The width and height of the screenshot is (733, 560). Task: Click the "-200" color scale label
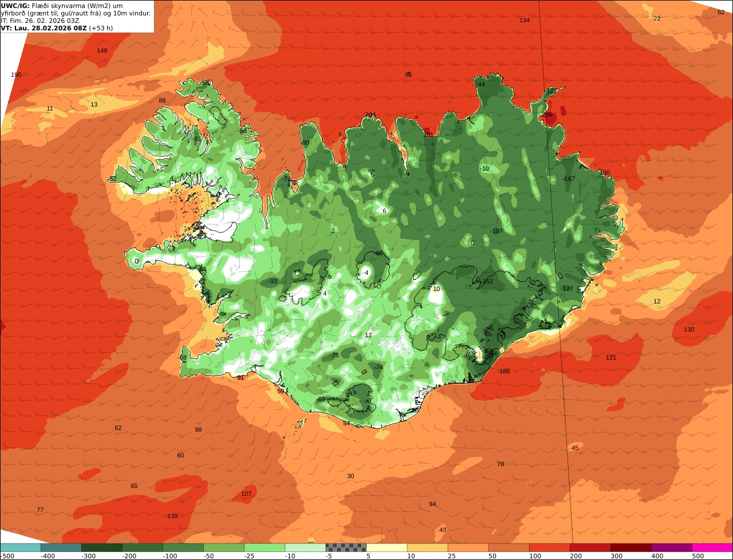(x=129, y=556)
